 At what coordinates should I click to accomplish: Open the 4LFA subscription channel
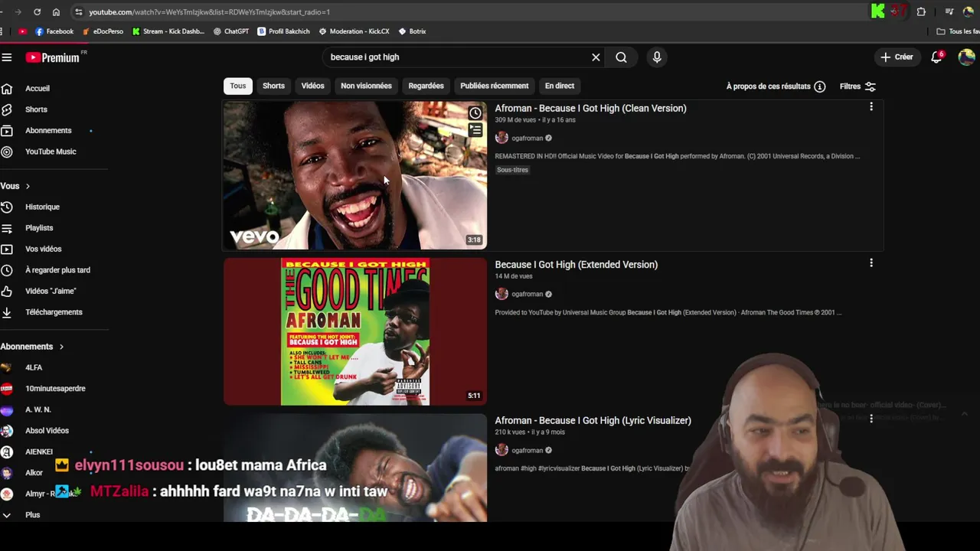tap(34, 367)
